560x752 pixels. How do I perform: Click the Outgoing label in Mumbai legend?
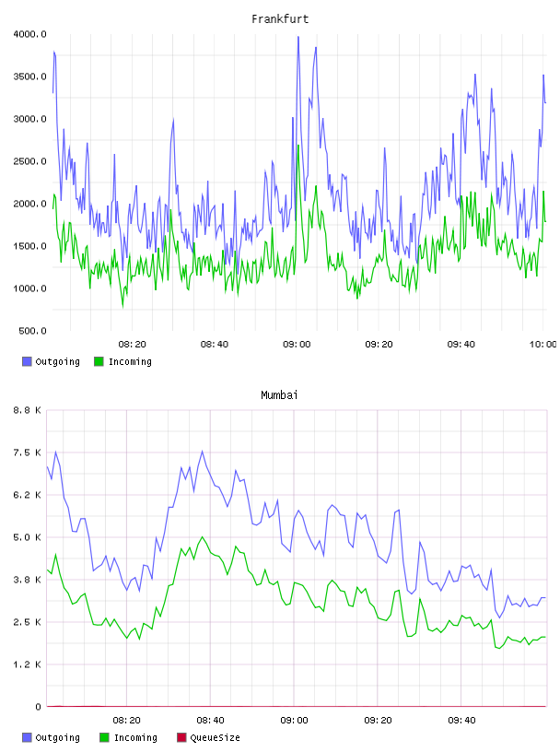[57, 738]
